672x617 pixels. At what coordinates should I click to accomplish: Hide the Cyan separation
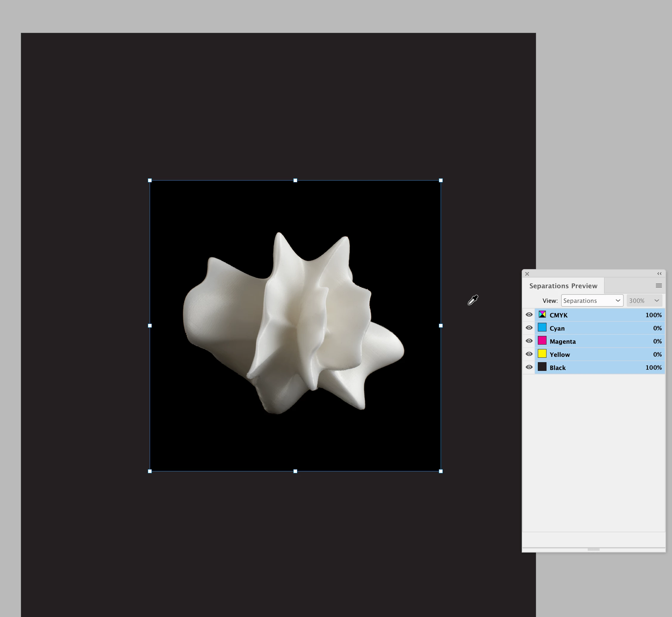529,328
